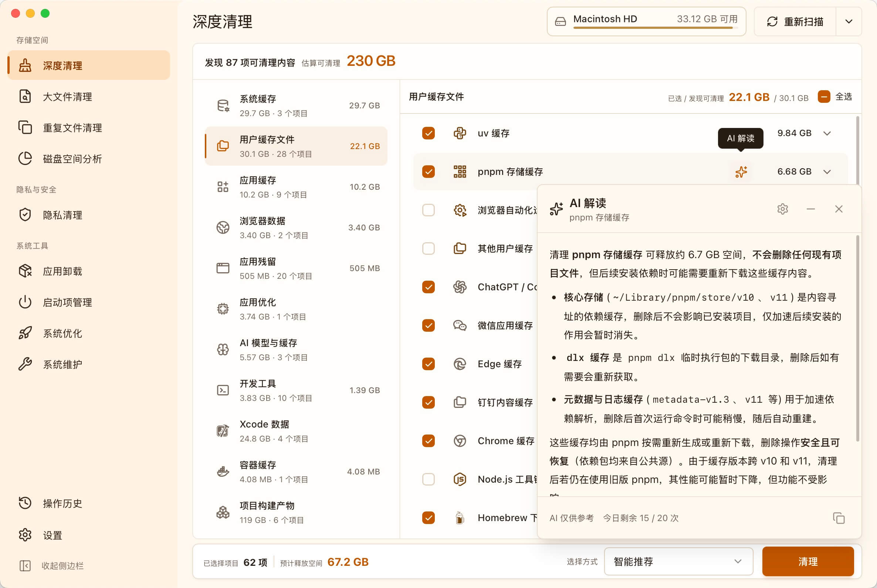This screenshot has width=877, height=588.
Task: Click the AI 模型与缓存 brain icon
Action: (x=223, y=349)
